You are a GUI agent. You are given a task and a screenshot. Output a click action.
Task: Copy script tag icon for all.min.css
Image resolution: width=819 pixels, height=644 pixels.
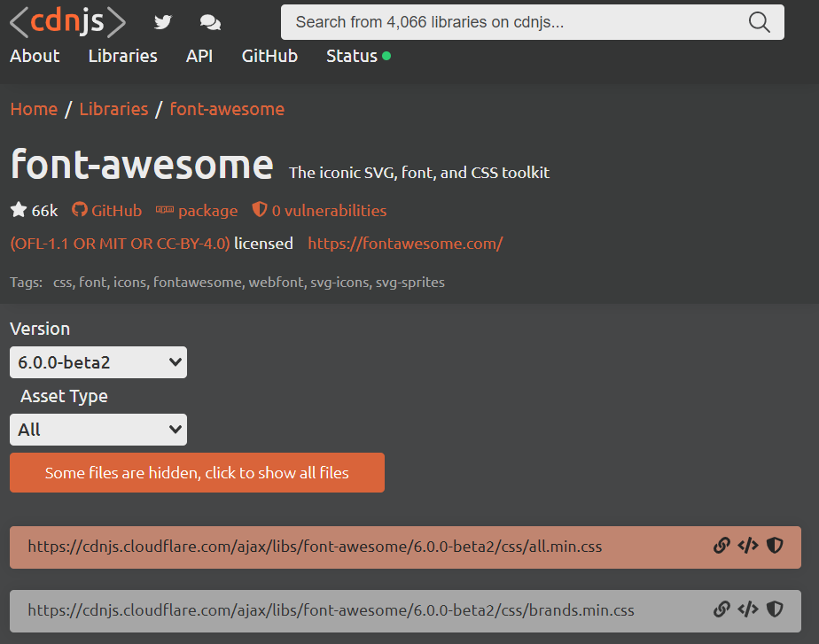pyautogui.click(x=748, y=546)
